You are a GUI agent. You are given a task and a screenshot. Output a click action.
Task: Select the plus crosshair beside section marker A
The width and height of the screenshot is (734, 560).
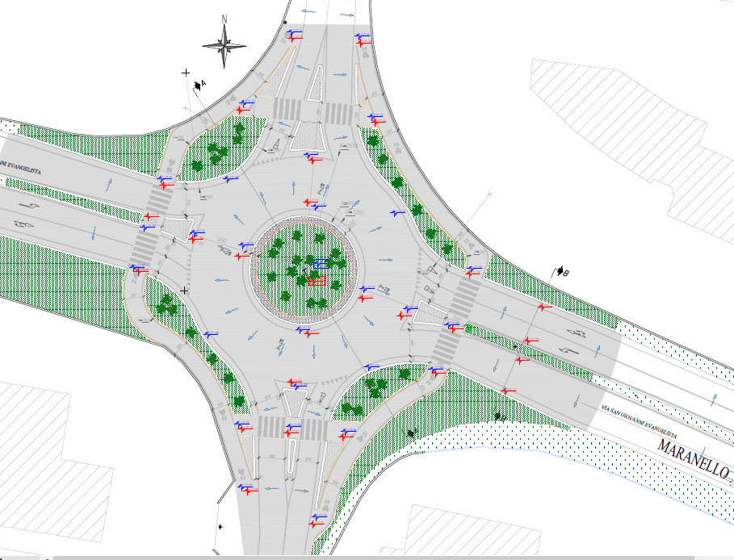(186, 73)
